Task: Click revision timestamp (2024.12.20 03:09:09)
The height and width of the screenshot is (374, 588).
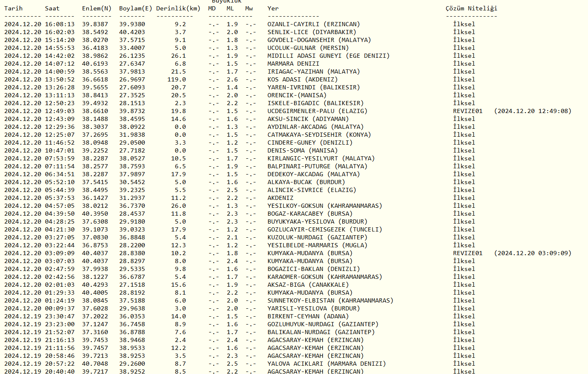Action: pyautogui.click(x=533, y=253)
